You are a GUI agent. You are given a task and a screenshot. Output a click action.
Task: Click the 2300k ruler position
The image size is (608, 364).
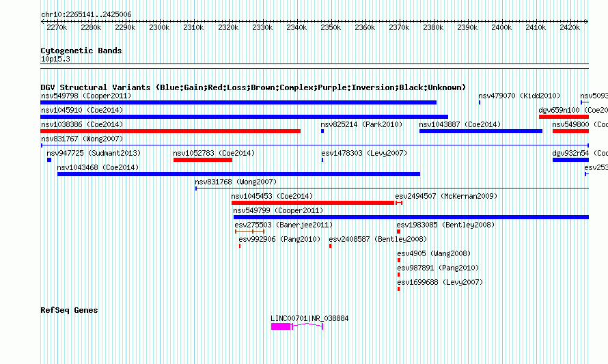[159, 27]
